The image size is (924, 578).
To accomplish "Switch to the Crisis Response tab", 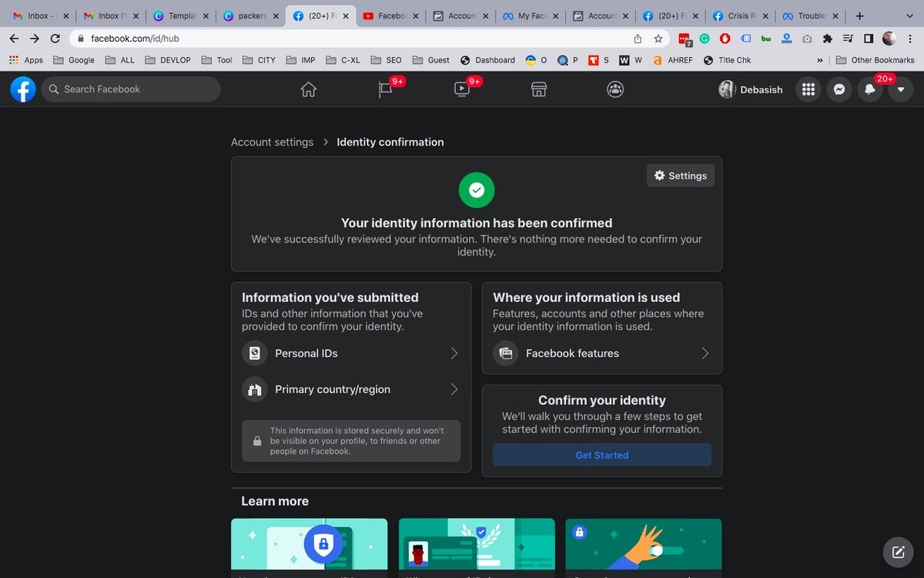I will coord(740,15).
